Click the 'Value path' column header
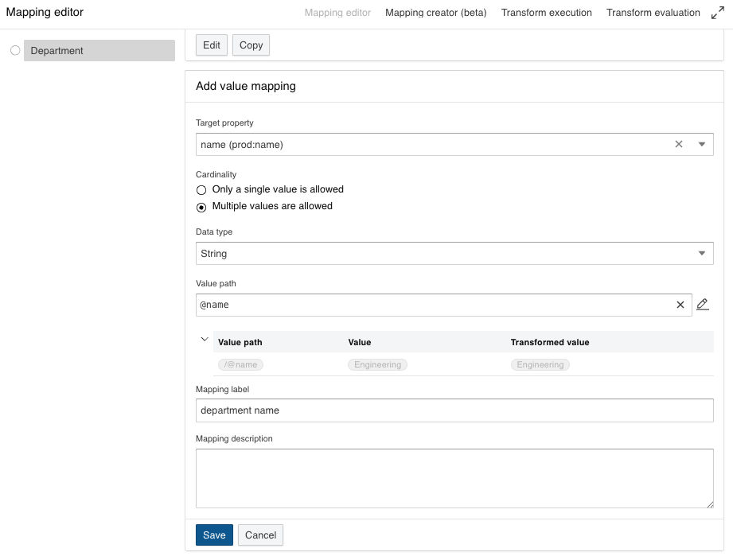733x560 pixels. click(240, 342)
